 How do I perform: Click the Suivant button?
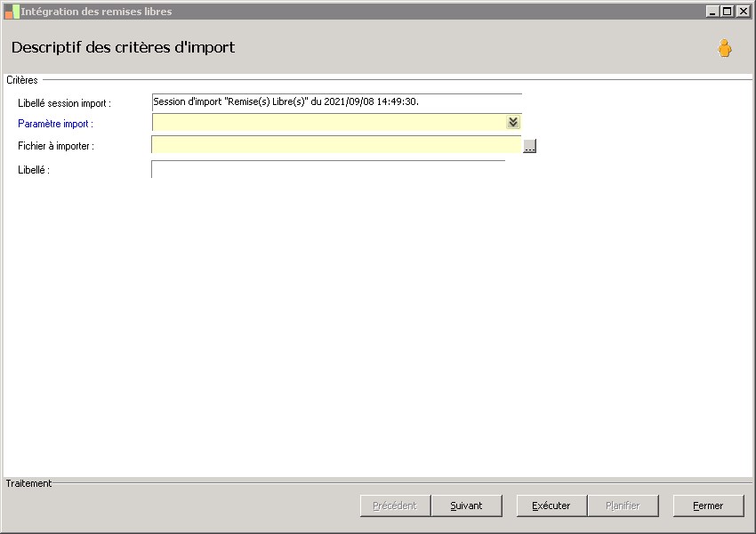point(466,506)
